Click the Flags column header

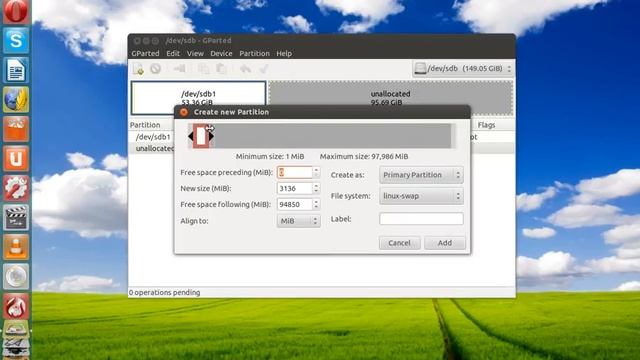pyautogui.click(x=487, y=125)
